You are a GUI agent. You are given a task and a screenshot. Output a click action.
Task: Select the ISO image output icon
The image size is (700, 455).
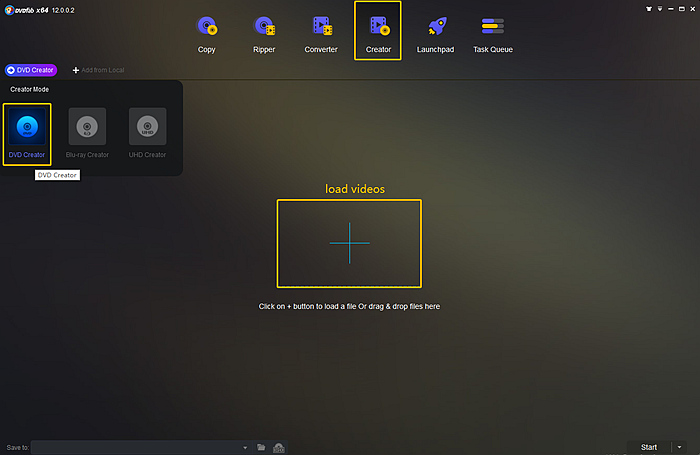tap(279, 447)
